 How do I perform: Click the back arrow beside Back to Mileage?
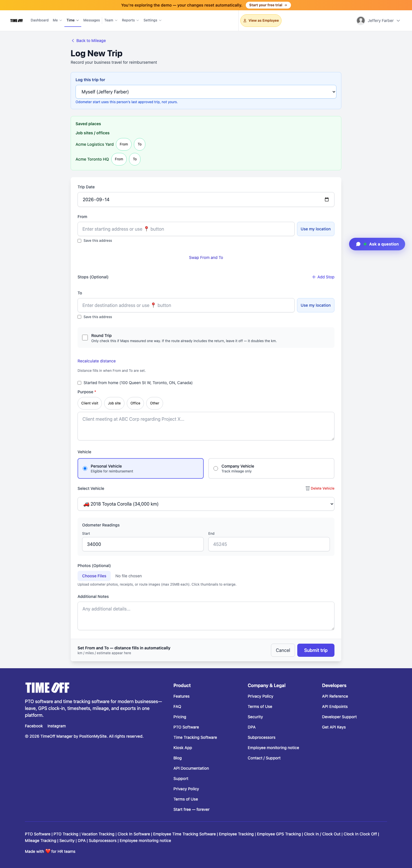73,41
